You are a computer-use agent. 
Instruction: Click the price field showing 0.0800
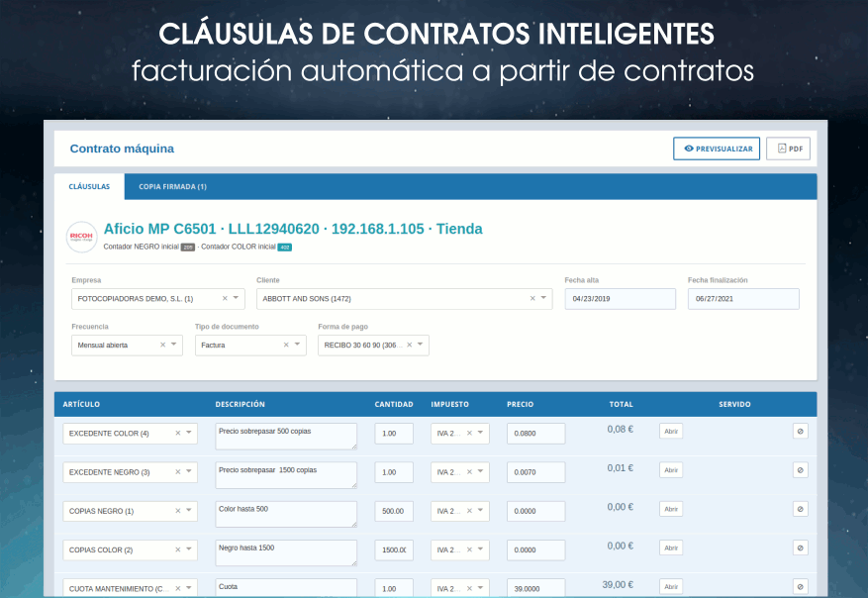pyautogui.click(x=535, y=433)
